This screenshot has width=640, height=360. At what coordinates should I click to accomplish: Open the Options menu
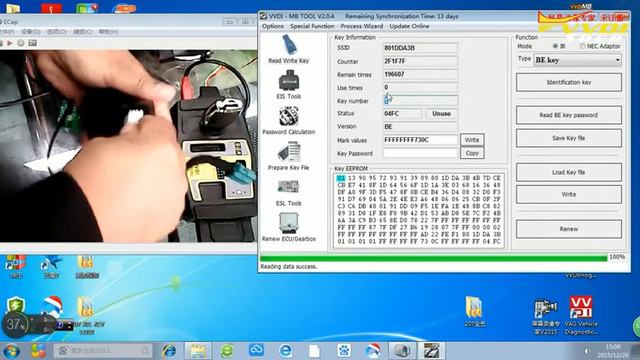click(273, 26)
